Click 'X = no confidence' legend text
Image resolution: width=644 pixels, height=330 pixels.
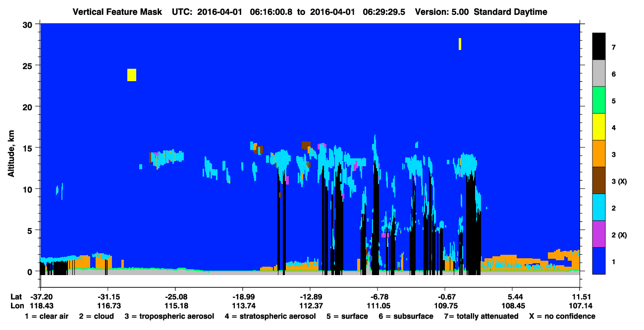pos(562,316)
